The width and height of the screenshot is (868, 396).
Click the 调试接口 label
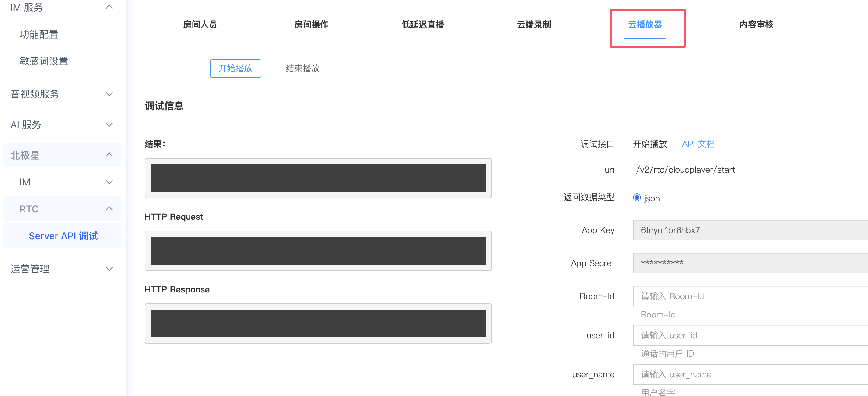[597, 144]
